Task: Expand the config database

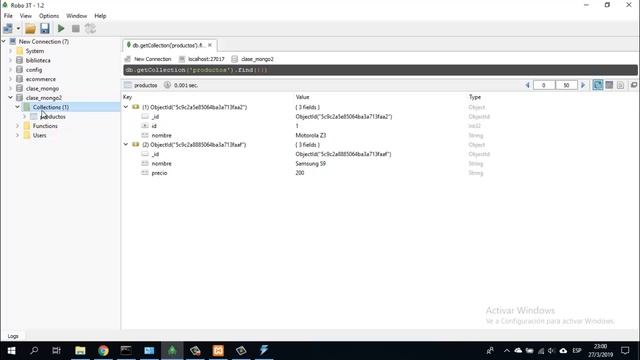Action: click(x=11, y=70)
